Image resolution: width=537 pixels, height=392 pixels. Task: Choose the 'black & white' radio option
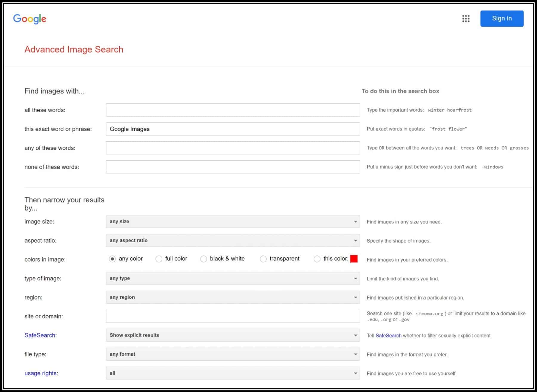pyautogui.click(x=203, y=259)
